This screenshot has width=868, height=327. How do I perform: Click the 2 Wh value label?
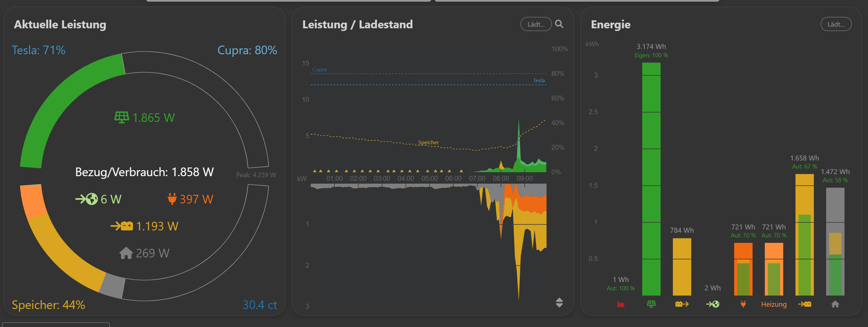(x=713, y=288)
